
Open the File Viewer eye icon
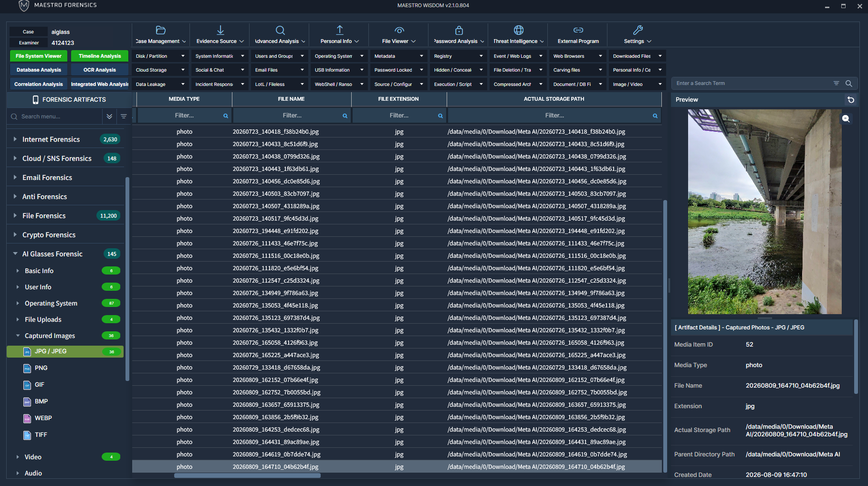tap(399, 31)
